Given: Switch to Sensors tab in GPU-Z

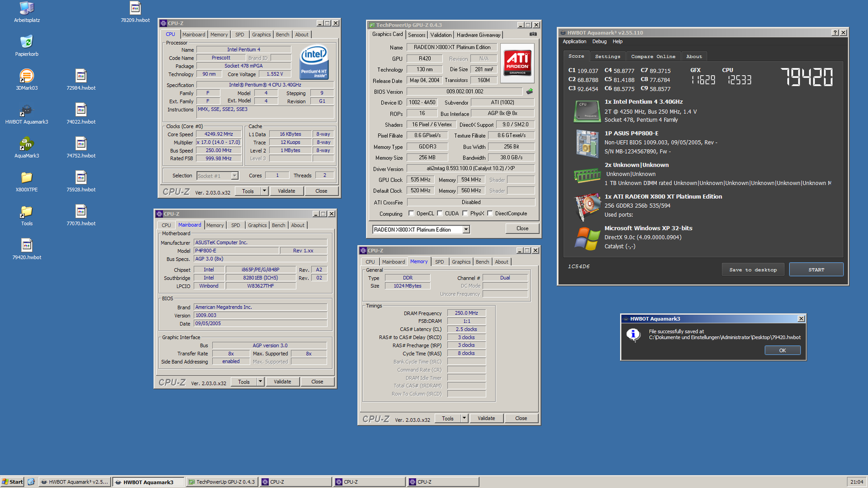Looking at the screenshot, I should pos(416,35).
